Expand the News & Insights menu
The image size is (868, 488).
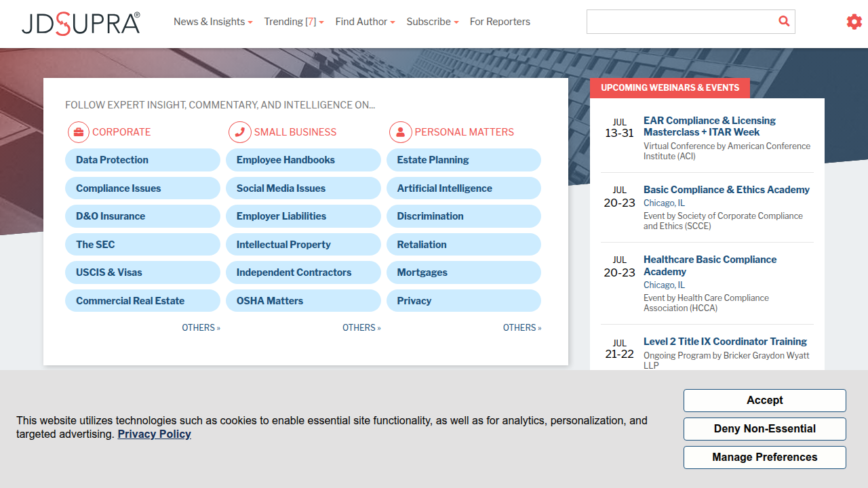pyautogui.click(x=213, y=22)
